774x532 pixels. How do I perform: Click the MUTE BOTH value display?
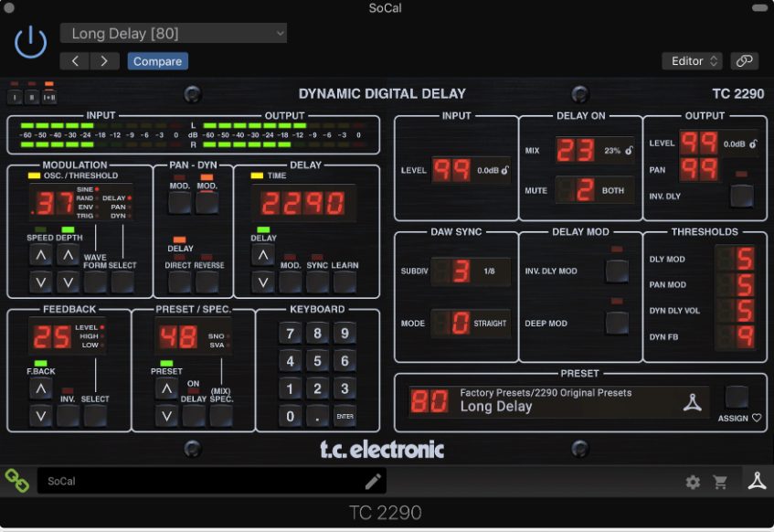[595, 190]
